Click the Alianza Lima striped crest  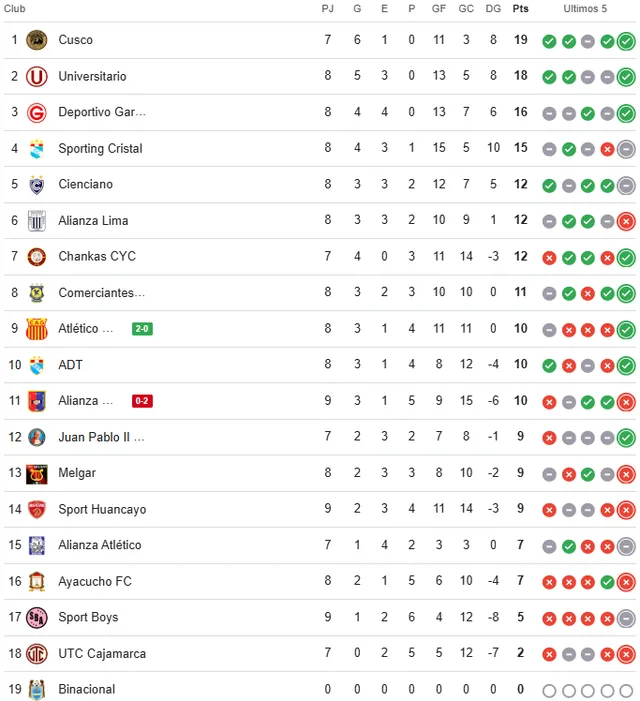click(37, 221)
